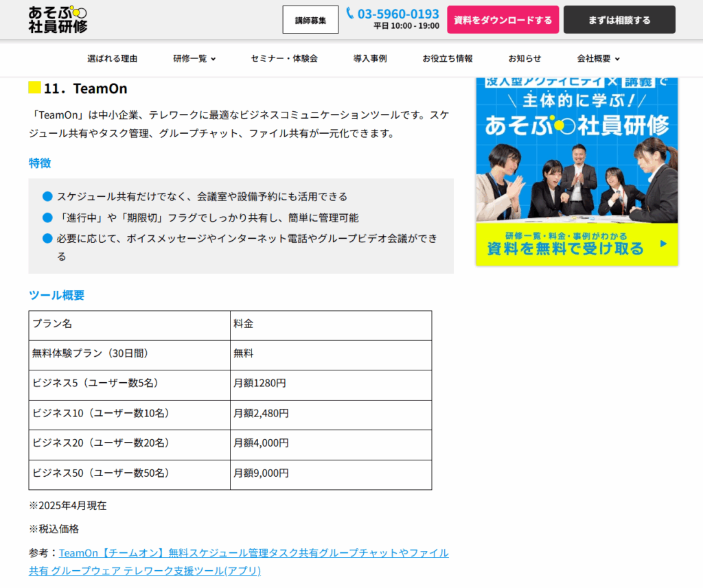Click the 月額1280円 cell

pyautogui.click(x=331, y=385)
